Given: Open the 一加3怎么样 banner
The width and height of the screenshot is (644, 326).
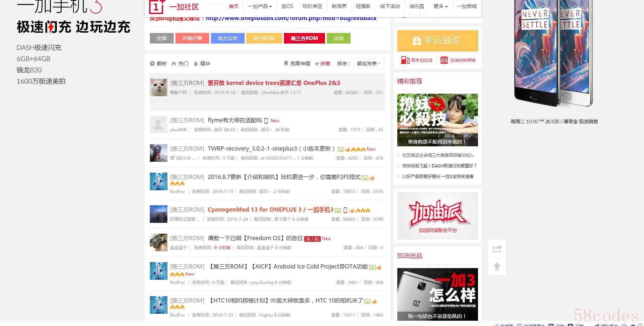Looking at the screenshot, I should tap(438, 294).
